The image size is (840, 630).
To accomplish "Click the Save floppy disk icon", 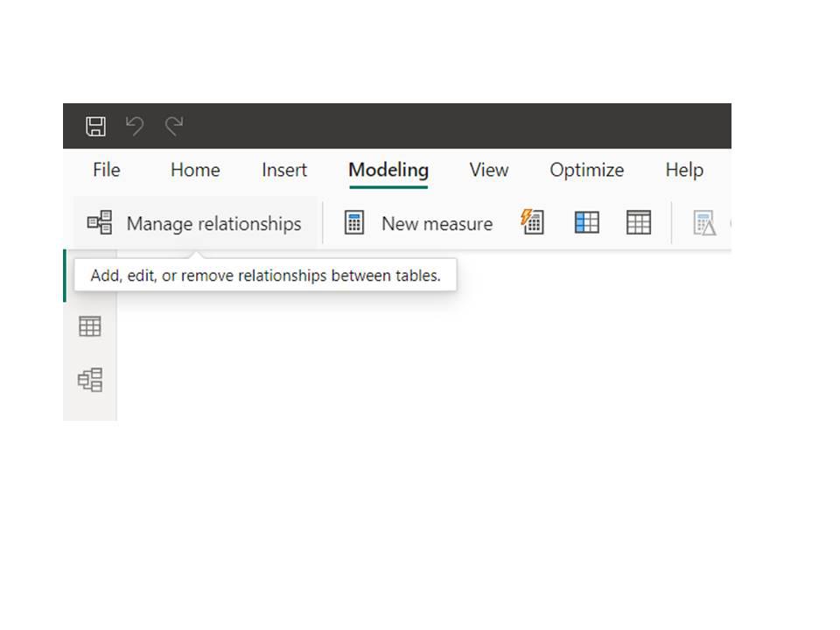I will point(96,126).
